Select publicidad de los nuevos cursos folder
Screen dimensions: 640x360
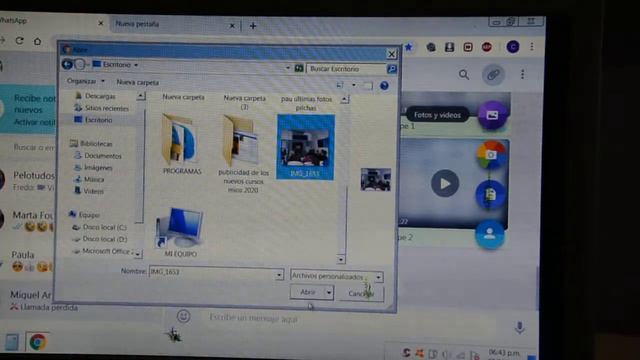coord(243,153)
